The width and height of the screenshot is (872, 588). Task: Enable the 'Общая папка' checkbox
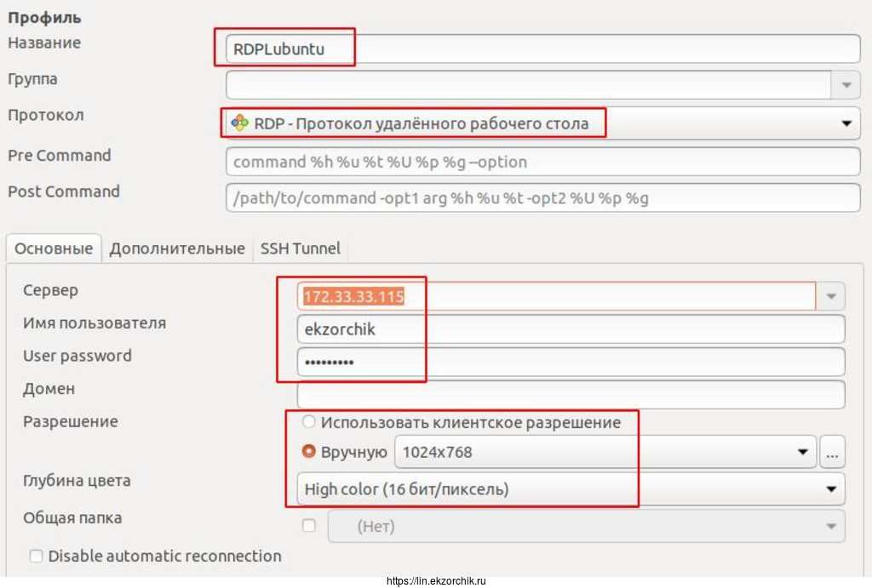point(309,527)
